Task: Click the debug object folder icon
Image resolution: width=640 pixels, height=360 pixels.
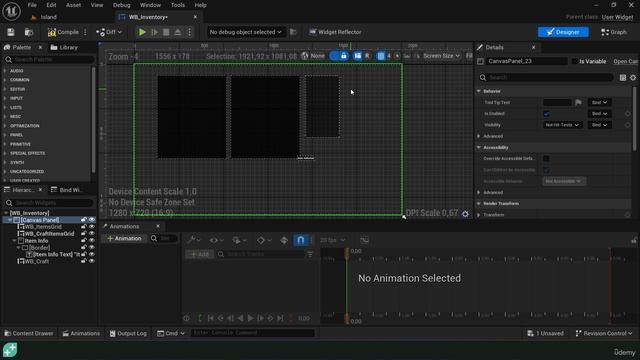Action: tap(293, 32)
